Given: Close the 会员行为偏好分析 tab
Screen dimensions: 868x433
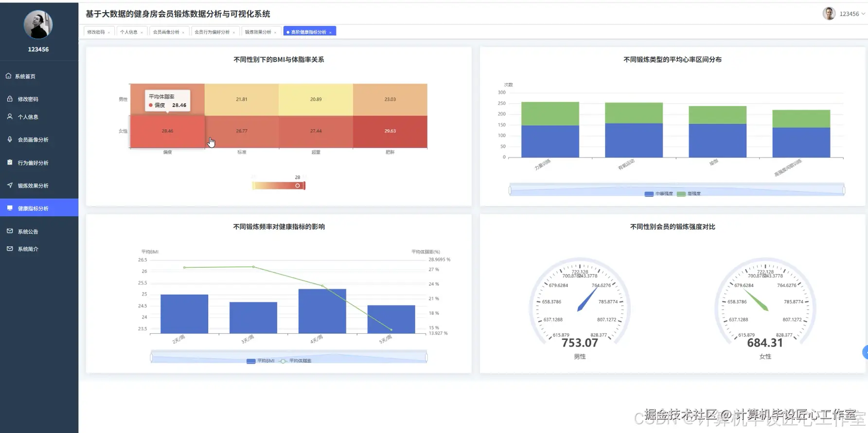Looking at the screenshot, I should (234, 33).
